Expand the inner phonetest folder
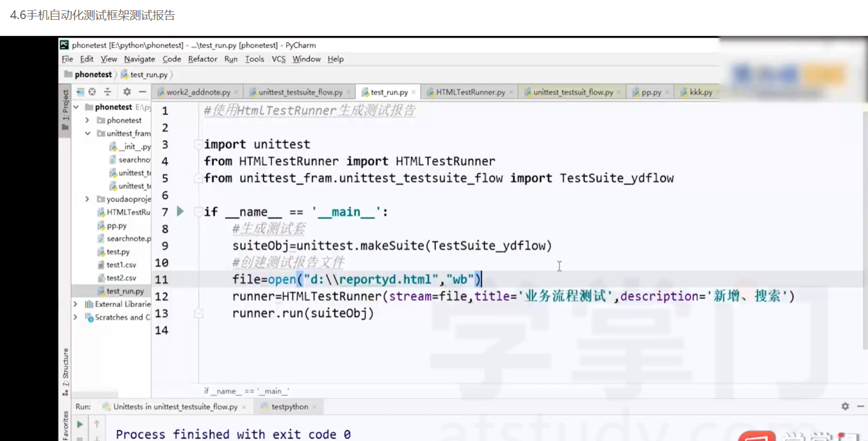Viewport: 868px width, 441px height. pyautogui.click(x=87, y=120)
